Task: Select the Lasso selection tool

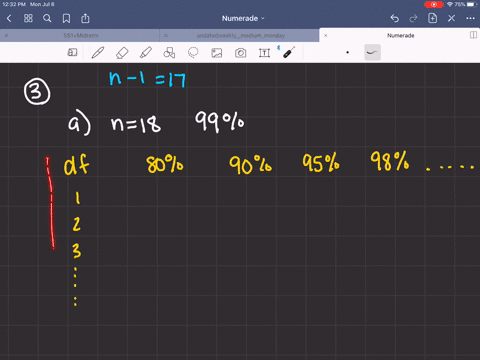Action: click(x=193, y=53)
